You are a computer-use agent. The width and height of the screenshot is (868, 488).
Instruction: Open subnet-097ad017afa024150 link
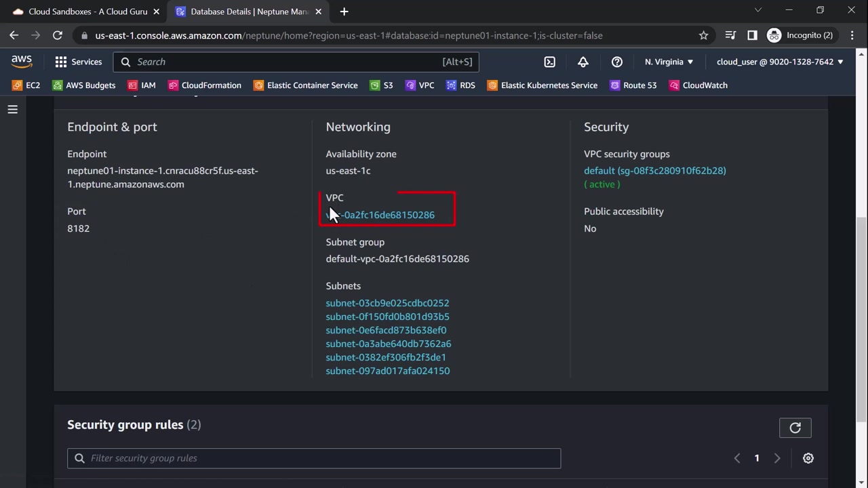(x=388, y=371)
